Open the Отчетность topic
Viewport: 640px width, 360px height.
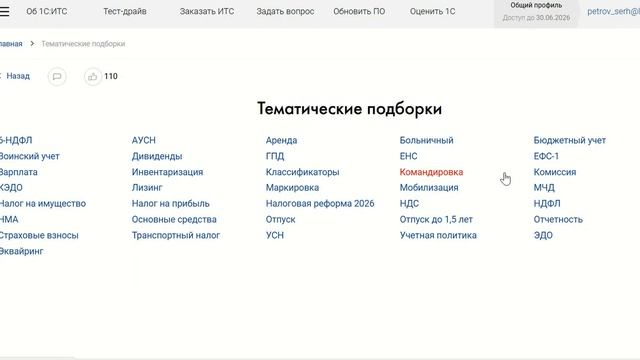coord(558,219)
